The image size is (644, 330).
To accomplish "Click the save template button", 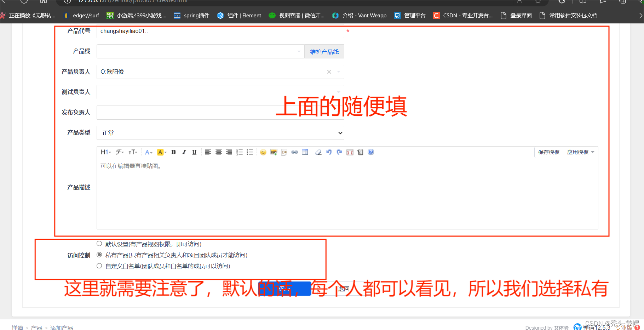I will [549, 152].
